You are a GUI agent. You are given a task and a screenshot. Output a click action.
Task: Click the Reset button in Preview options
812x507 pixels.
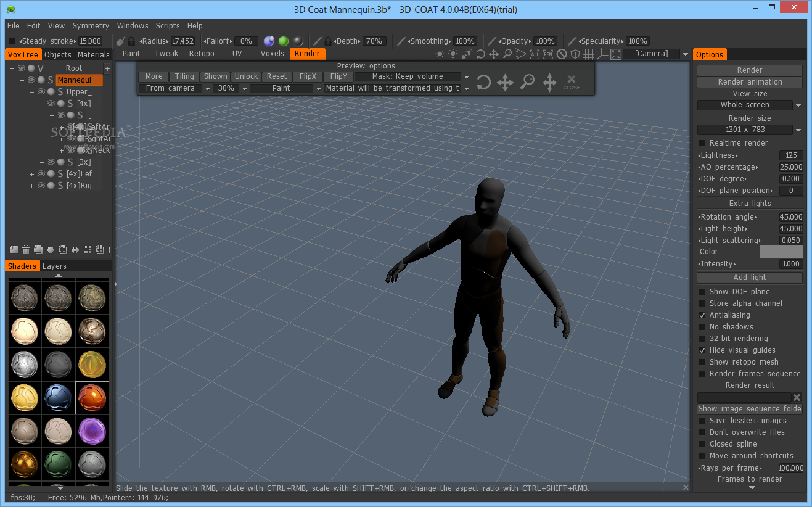pyautogui.click(x=277, y=76)
